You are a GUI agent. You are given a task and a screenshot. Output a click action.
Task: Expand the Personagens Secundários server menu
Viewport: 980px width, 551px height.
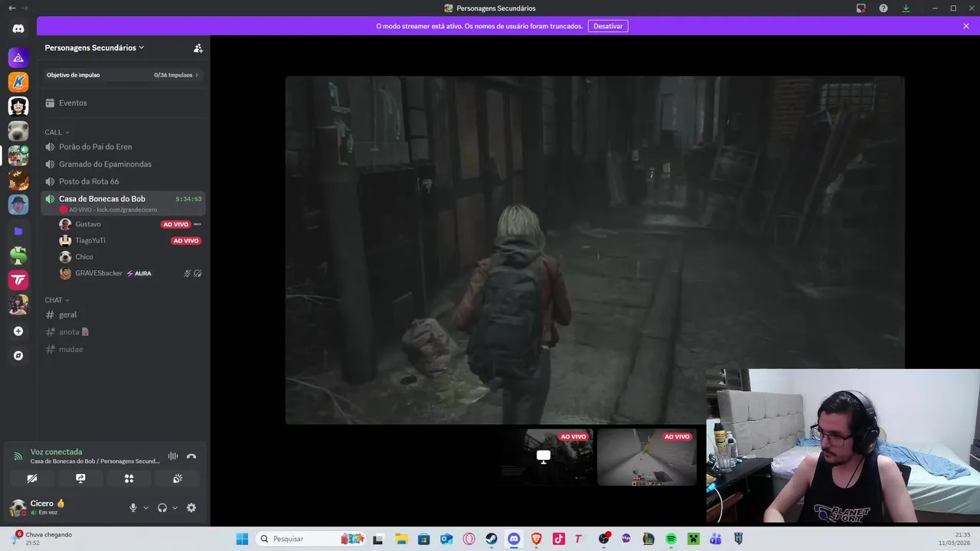click(95, 47)
